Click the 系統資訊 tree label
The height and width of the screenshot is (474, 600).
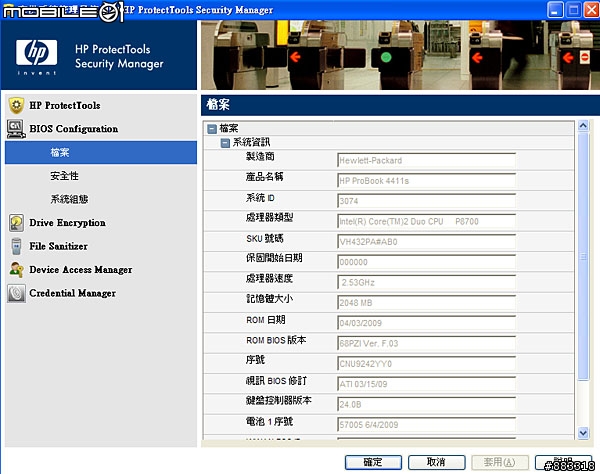pyautogui.click(x=251, y=143)
